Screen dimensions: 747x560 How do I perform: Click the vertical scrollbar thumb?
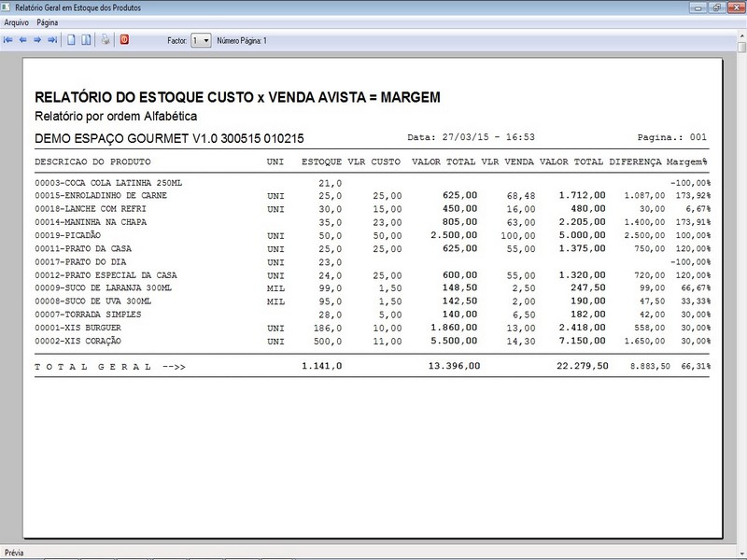point(741,48)
